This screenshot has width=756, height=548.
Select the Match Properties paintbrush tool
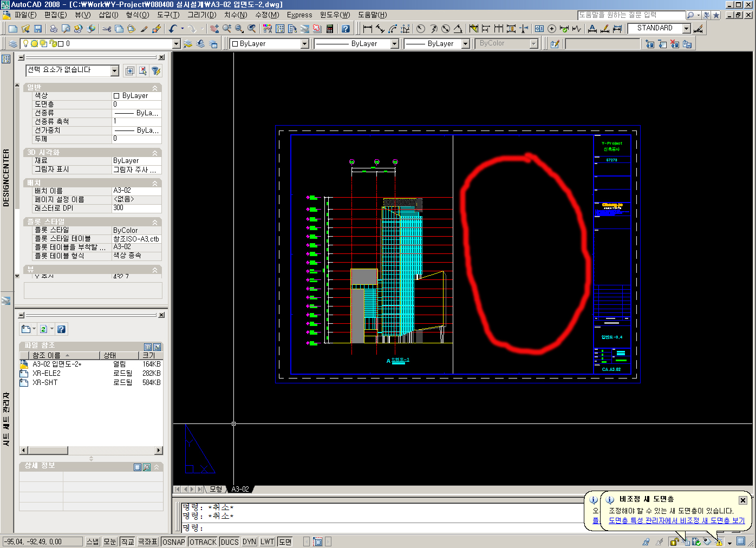click(144, 29)
